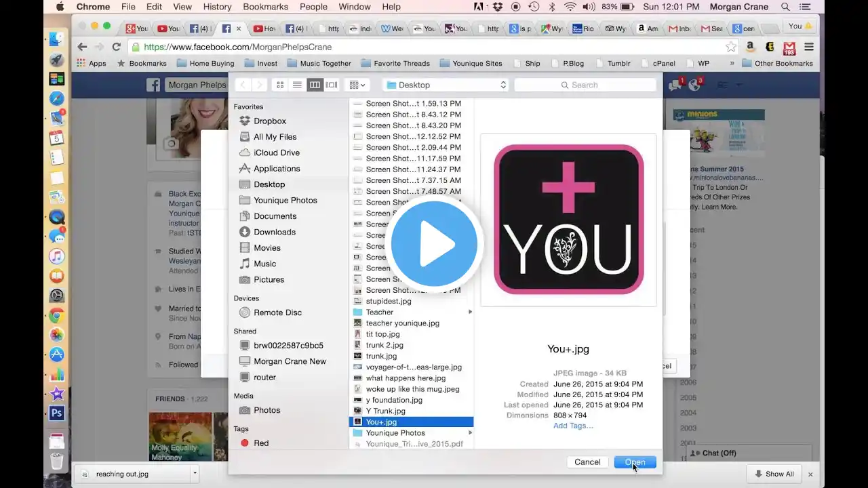Open the Chat (Off) bar
Screen dimensions: 868x488
749,453
